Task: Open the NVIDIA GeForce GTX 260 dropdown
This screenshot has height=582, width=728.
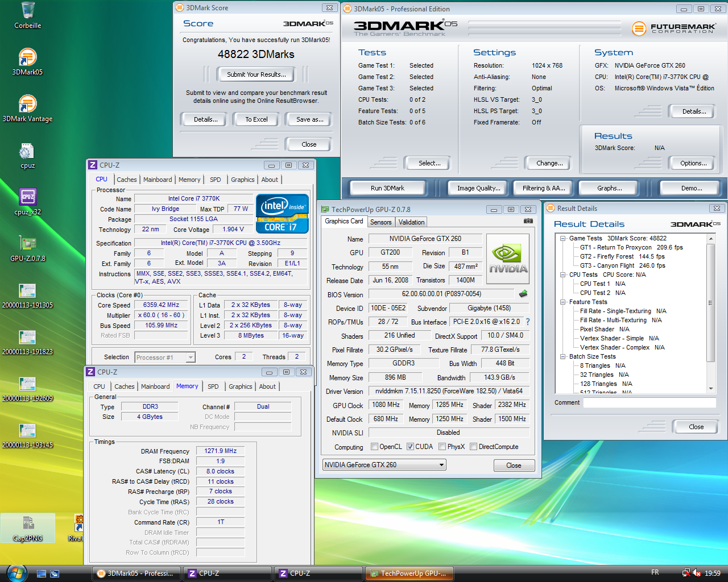Action: 384,465
